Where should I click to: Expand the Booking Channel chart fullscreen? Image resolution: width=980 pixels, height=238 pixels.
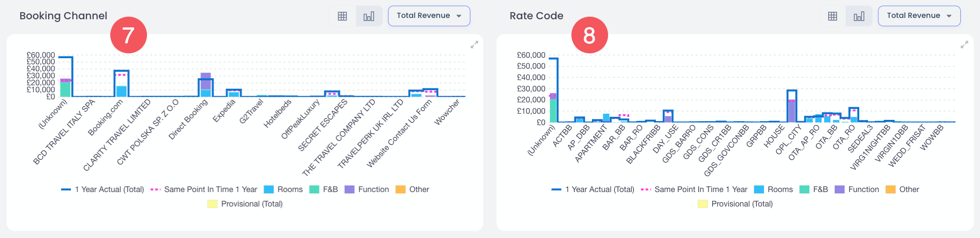(474, 45)
